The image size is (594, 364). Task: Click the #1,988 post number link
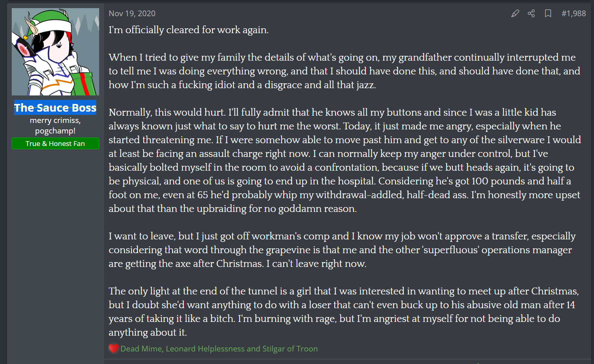pyautogui.click(x=573, y=13)
